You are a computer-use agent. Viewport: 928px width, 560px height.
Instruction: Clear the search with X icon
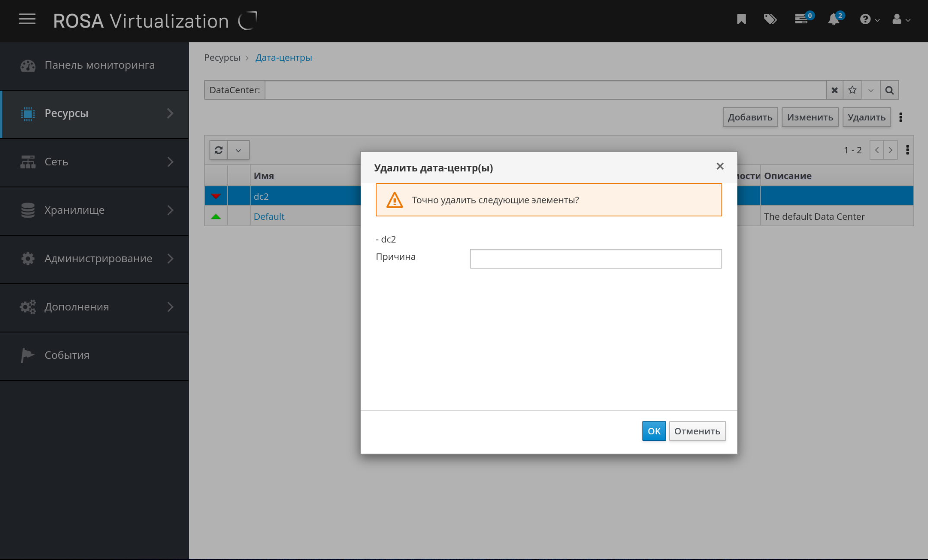coord(835,90)
